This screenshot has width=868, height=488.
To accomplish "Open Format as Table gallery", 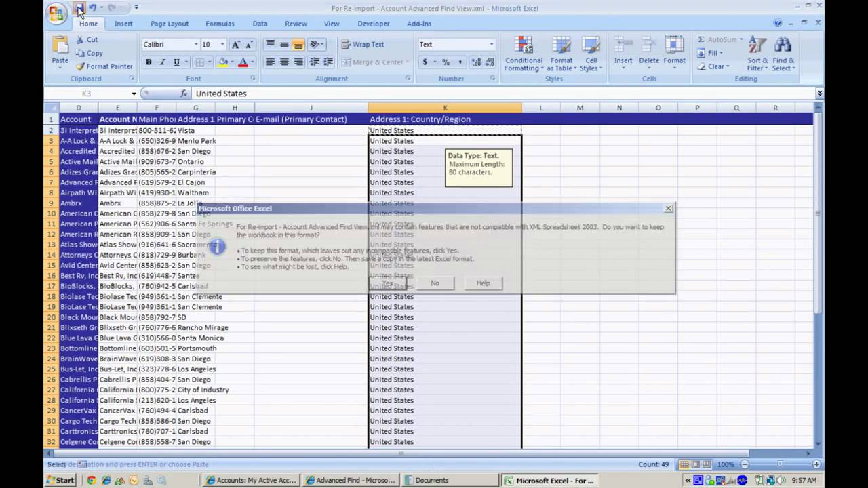I will pyautogui.click(x=561, y=54).
